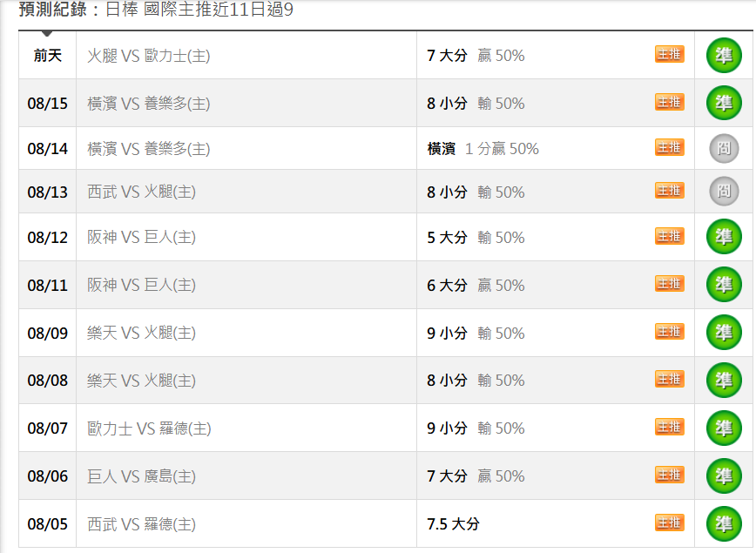The height and width of the screenshot is (553, 756).
Task: Click the orange 主推 badge on 08/07 row
Action: pyautogui.click(x=669, y=427)
